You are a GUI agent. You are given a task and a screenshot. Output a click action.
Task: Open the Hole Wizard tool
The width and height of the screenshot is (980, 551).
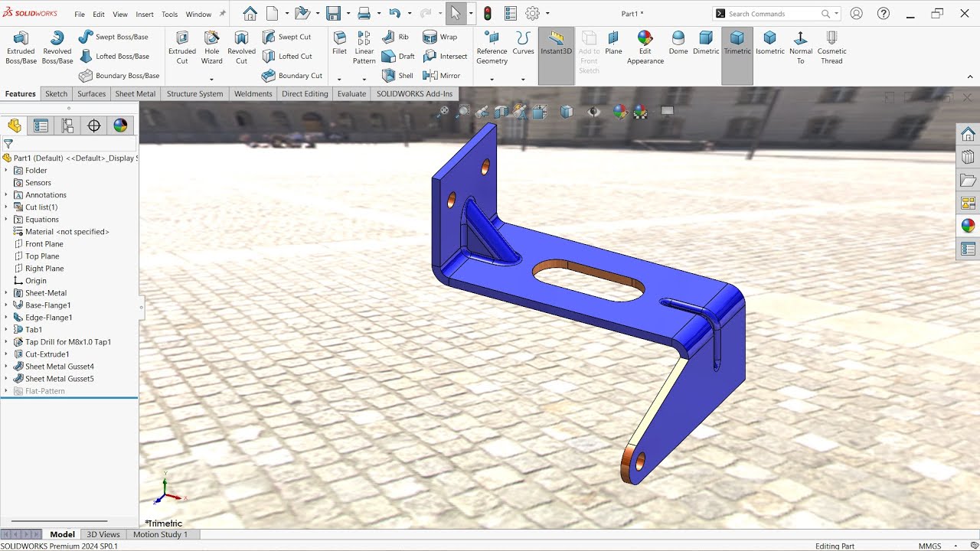pyautogui.click(x=212, y=47)
